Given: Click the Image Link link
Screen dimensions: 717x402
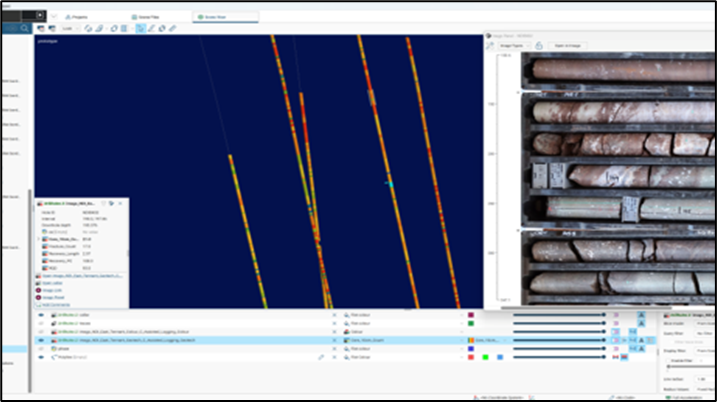Looking at the screenshot, I should coord(53,290).
